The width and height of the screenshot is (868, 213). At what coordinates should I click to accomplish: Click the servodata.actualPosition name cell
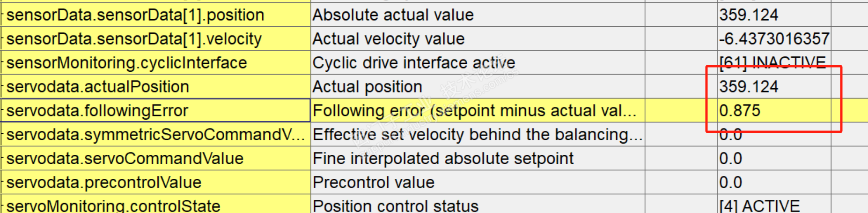point(98,87)
